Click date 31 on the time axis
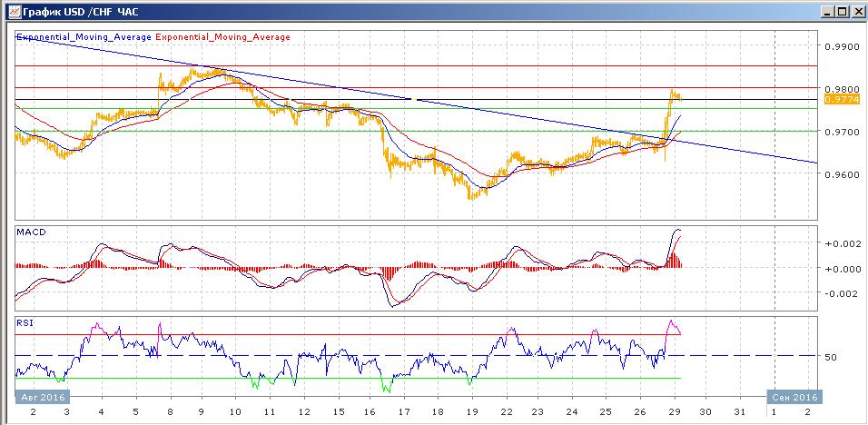The width and height of the screenshot is (868, 425). [741, 412]
